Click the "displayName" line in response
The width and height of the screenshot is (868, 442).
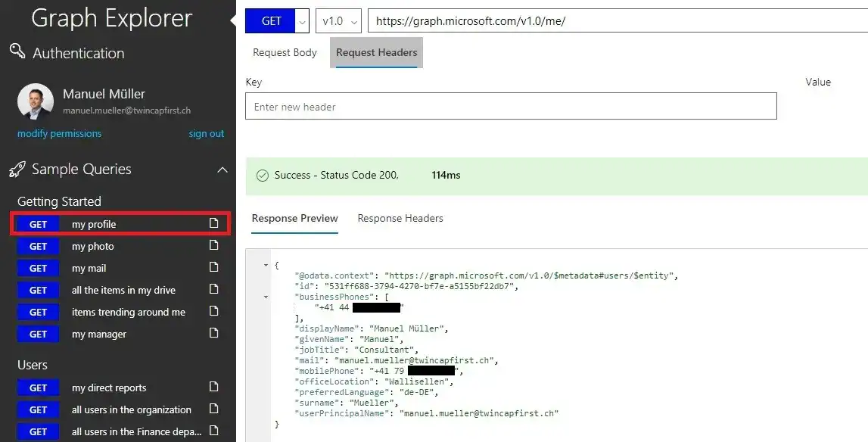[x=372, y=328]
